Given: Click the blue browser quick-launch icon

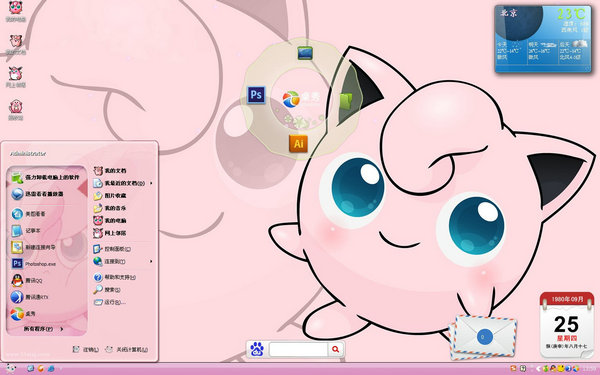Looking at the screenshot, I should pos(51,369).
